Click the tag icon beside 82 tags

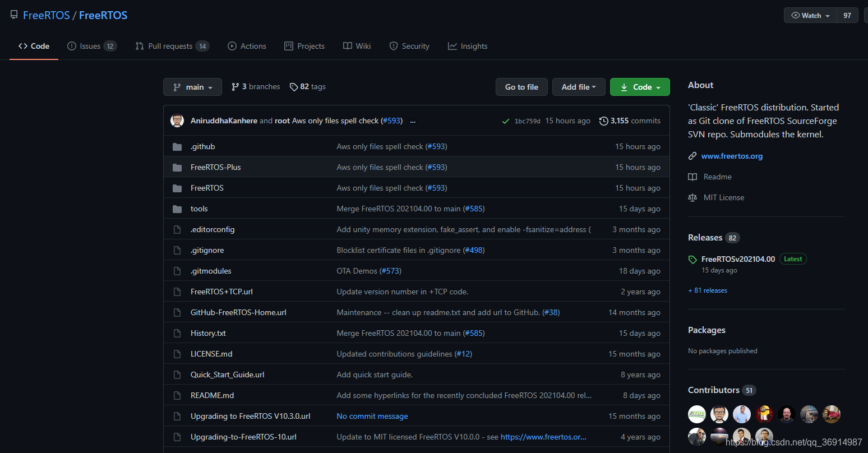294,87
